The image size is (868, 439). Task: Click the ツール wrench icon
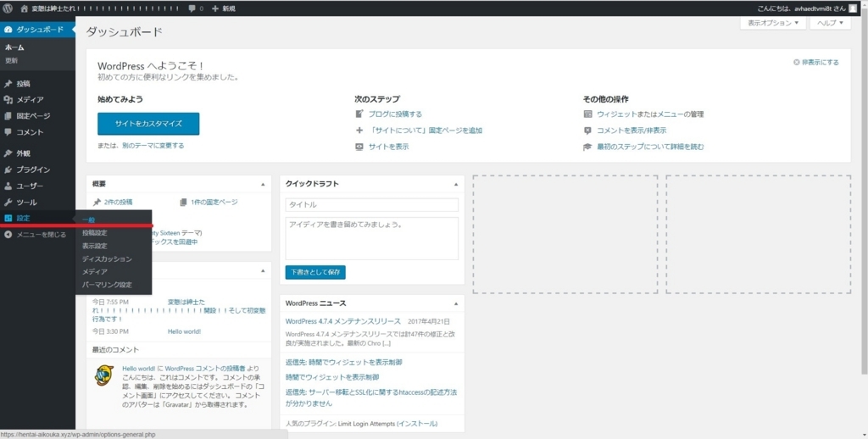pos(8,202)
